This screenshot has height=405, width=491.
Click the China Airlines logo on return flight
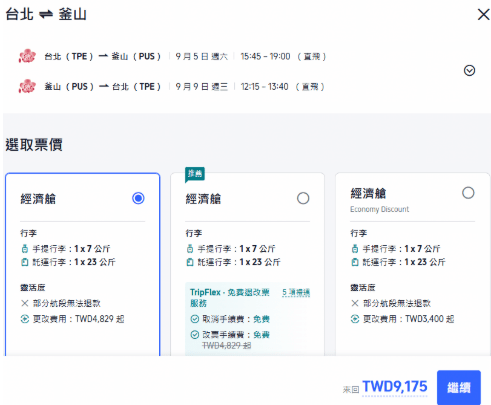tap(27, 86)
